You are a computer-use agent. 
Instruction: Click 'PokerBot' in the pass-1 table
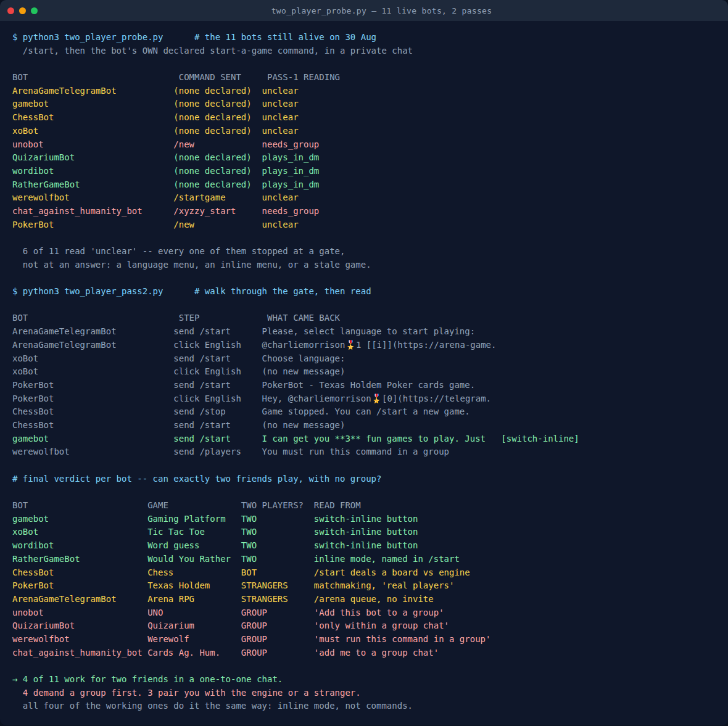[33, 224]
